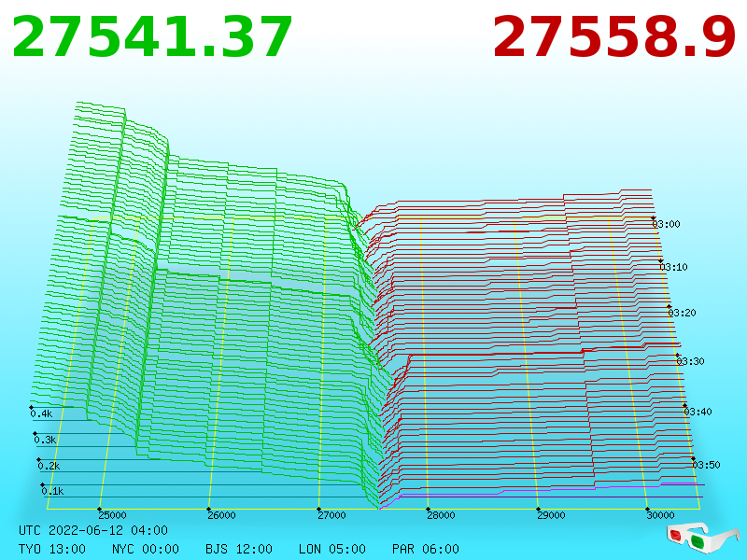Click the 3D glasses icon
Screen dimensions: 747x560
click(702, 538)
